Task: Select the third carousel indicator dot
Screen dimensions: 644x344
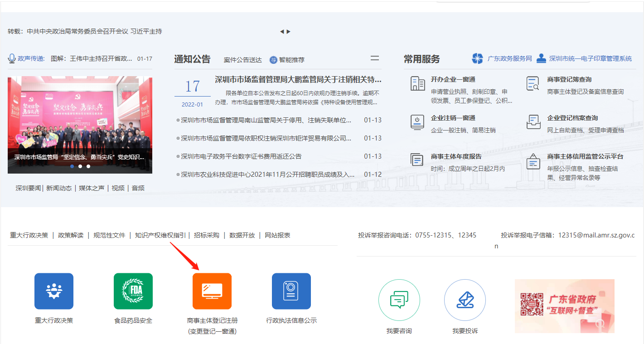Action: click(x=88, y=166)
